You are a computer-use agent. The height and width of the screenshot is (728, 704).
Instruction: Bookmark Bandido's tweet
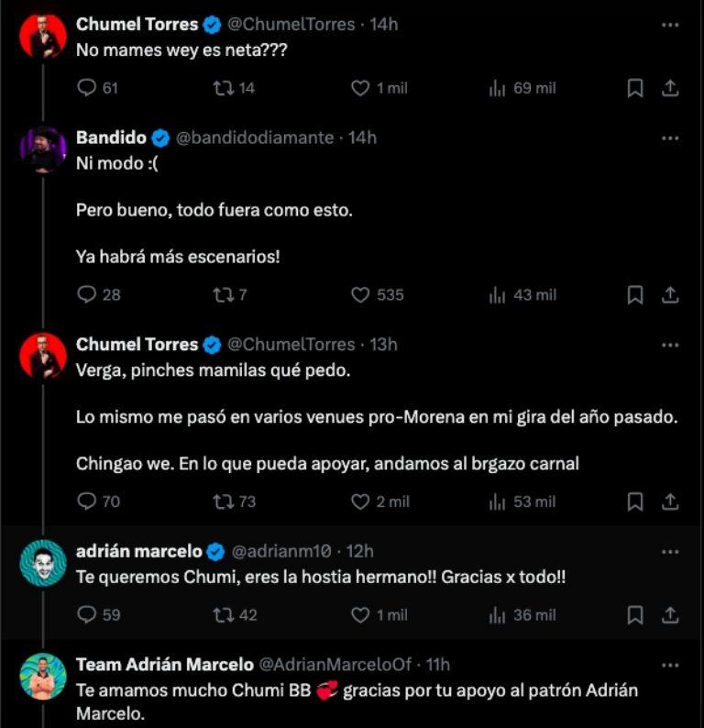pyautogui.click(x=634, y=295)
